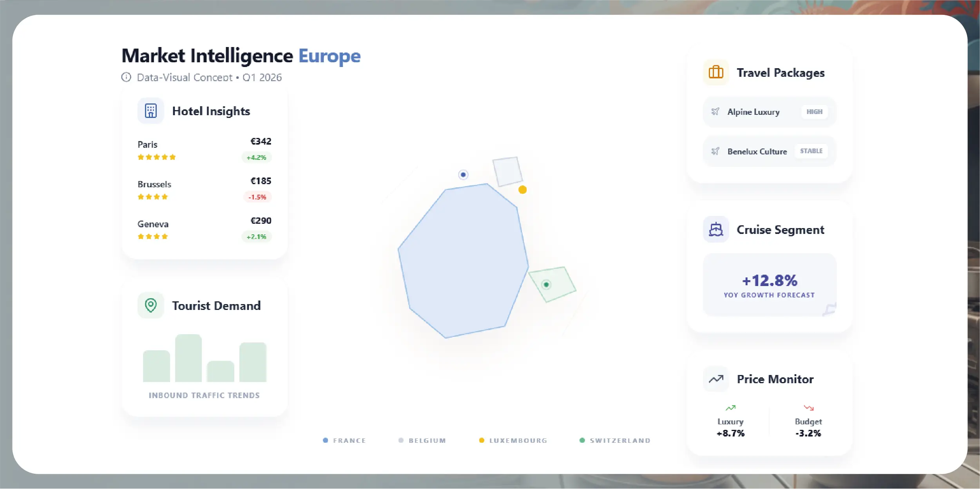The image size is (980, 489).
Task: Click the HIGH badge on Alpine Luxury
Action: pyautogui.click(x=814, y=112)
